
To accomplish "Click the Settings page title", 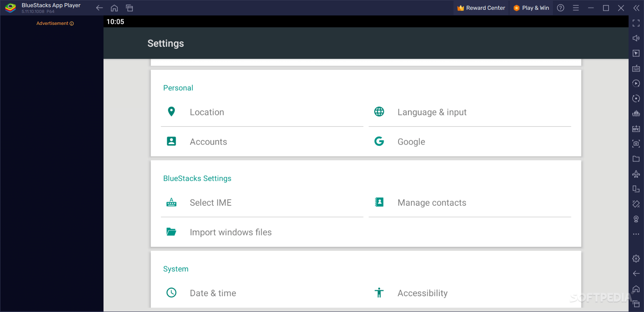I will [x=166, y=43].
